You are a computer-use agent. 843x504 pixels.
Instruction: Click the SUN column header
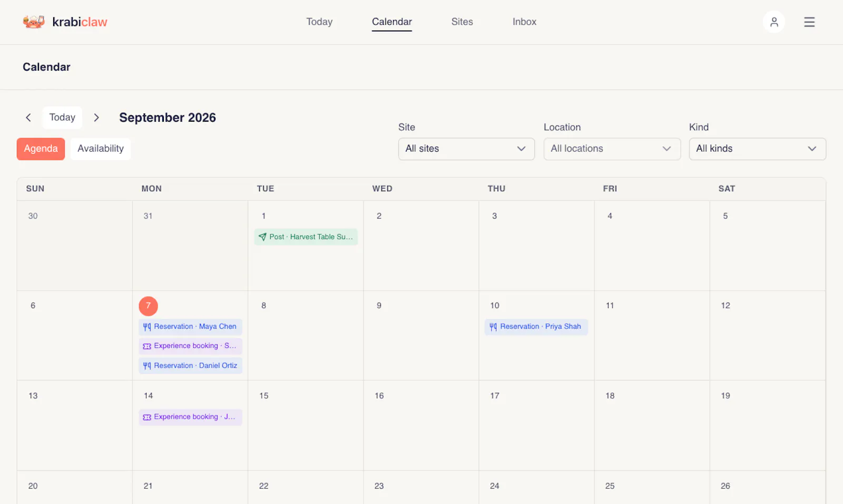[35, 189]
